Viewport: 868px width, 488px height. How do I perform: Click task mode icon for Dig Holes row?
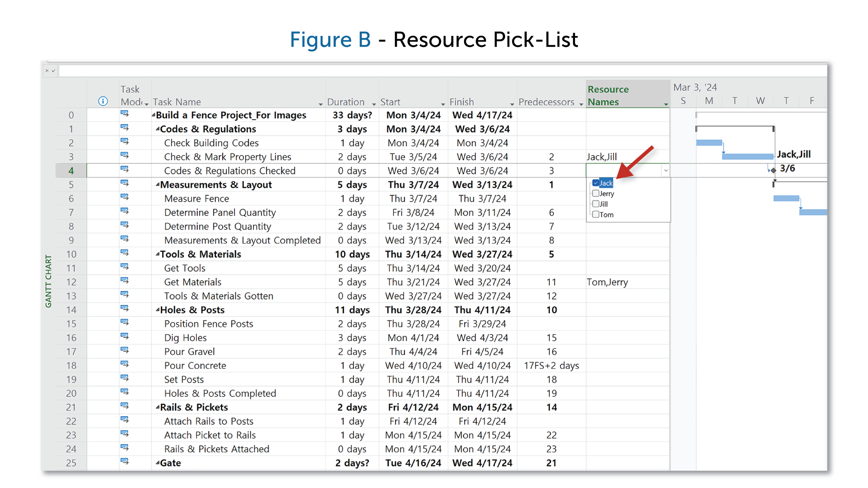point(124,336)
